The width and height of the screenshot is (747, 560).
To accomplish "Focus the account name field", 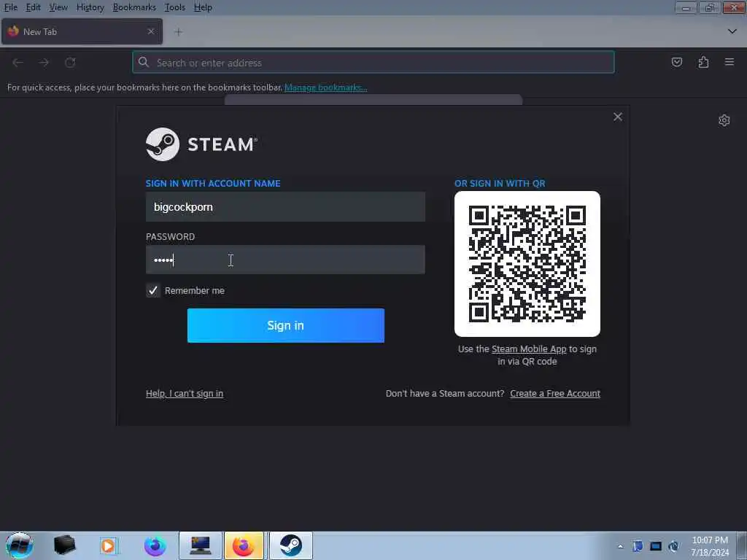I will [285, 206].
